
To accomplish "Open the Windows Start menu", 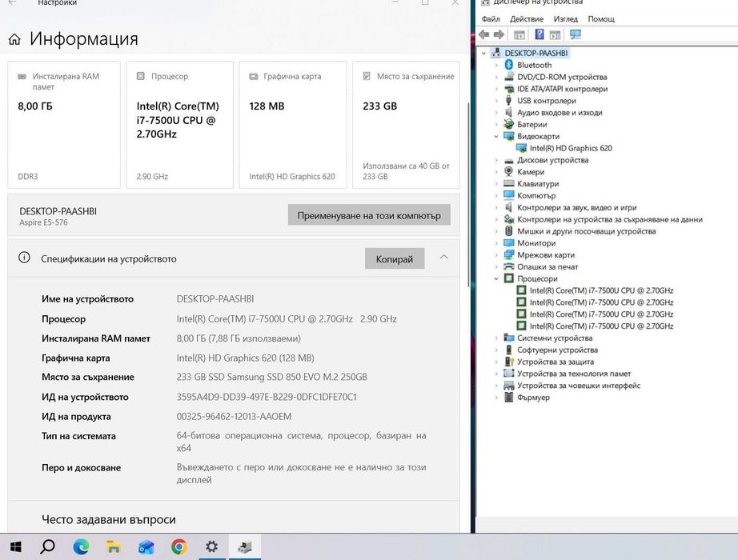I will point(15,547).
